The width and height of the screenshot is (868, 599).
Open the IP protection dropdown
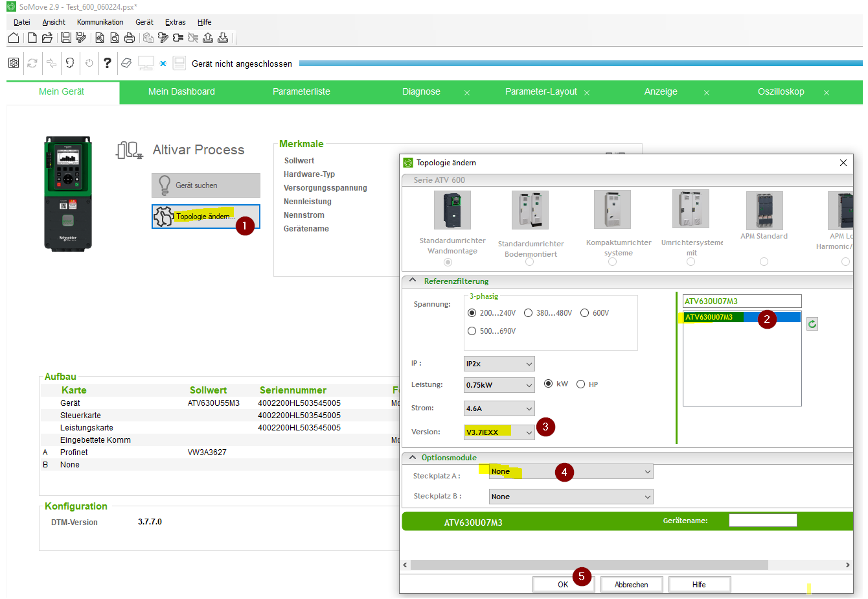(x=499, y=364)
